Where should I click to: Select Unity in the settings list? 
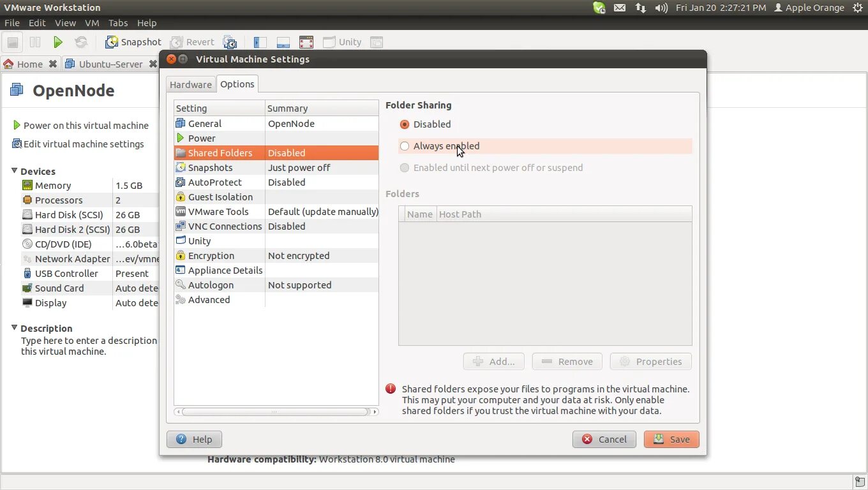[276, 241]
